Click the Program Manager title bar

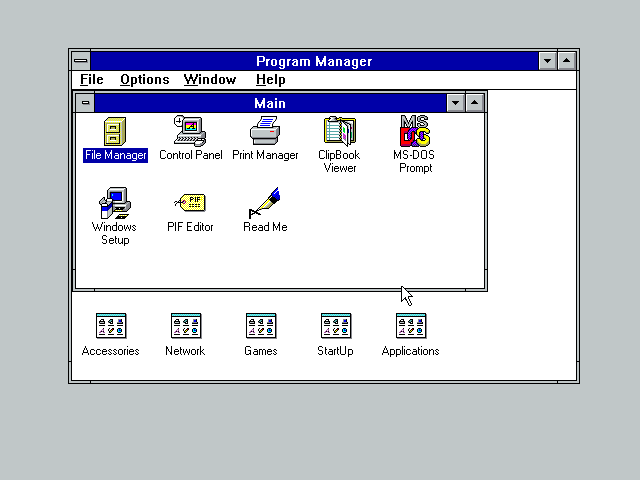(314, 61)
